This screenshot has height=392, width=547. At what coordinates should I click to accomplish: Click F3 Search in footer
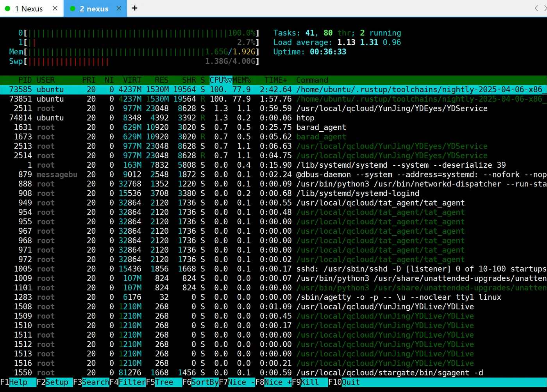coord(91,382)
